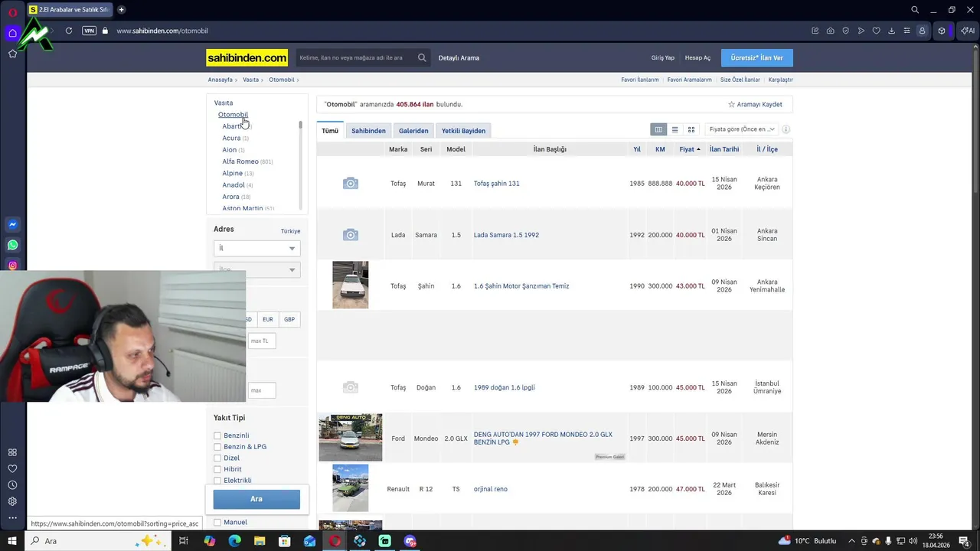
Task: Open Lada Samara 1.5 1992 listing
Action: [506, 235]
